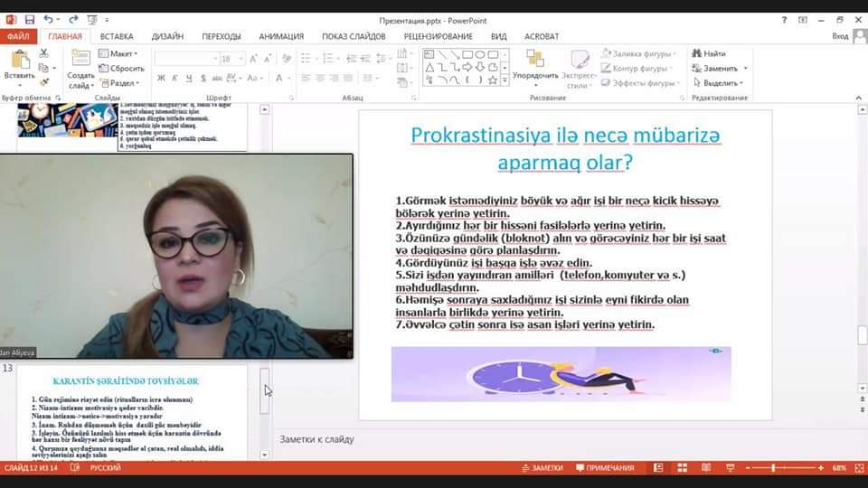The height and width of the screenshot is (488, 868).
Task: Switch to the АНИМАЦИЯ tab
Action: pyautogui.click(x=281, y=36)
